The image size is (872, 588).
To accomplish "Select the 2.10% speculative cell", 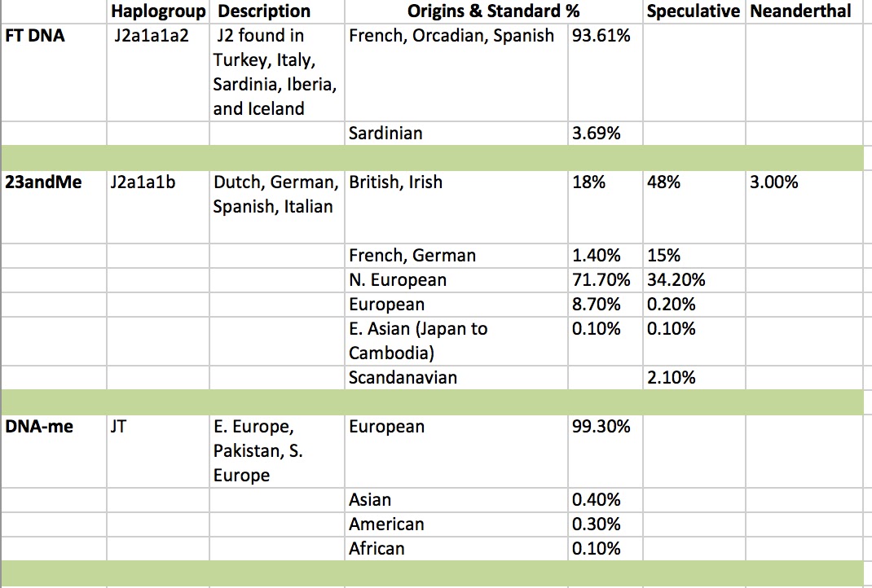I will click(x=671, y=378).
